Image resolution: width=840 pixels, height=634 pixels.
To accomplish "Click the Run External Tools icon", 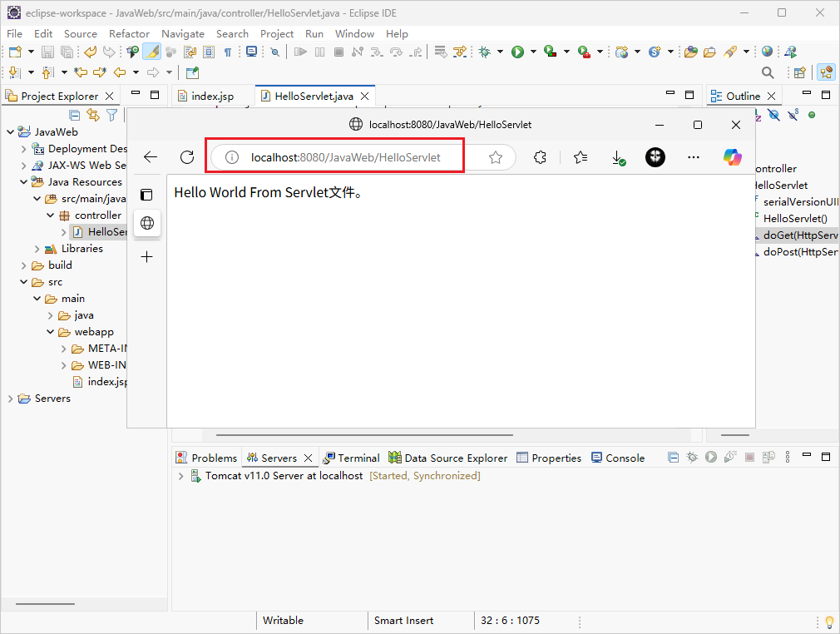I will (x=583, y=52).
